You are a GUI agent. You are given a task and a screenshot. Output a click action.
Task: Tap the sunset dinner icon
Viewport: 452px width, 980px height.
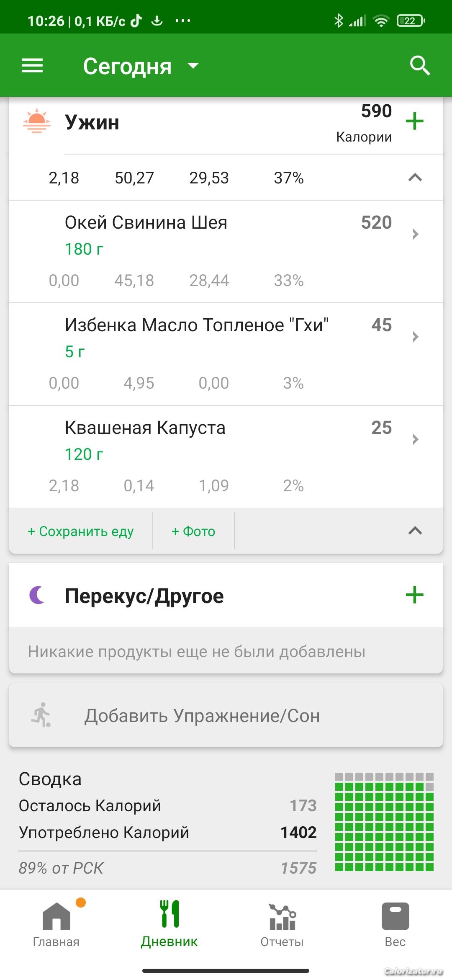coord(37,121)
